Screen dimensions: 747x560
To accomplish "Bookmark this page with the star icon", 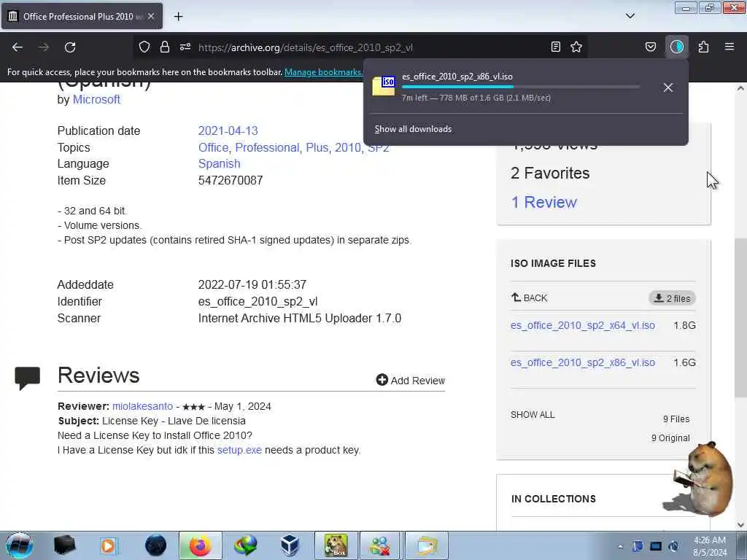I will pos(576,47).
